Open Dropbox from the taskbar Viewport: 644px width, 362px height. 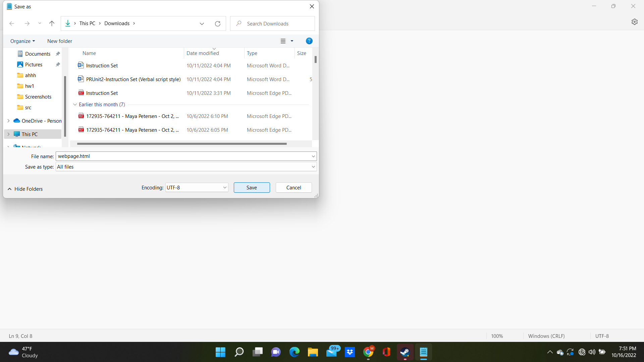point(350,352)
